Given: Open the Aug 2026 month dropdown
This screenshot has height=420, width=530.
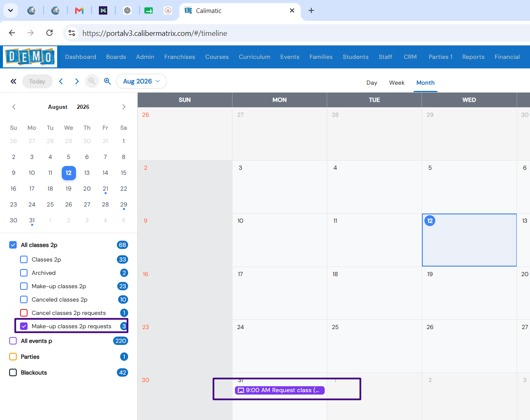Looking at the screenshot, I should (141, 81).
